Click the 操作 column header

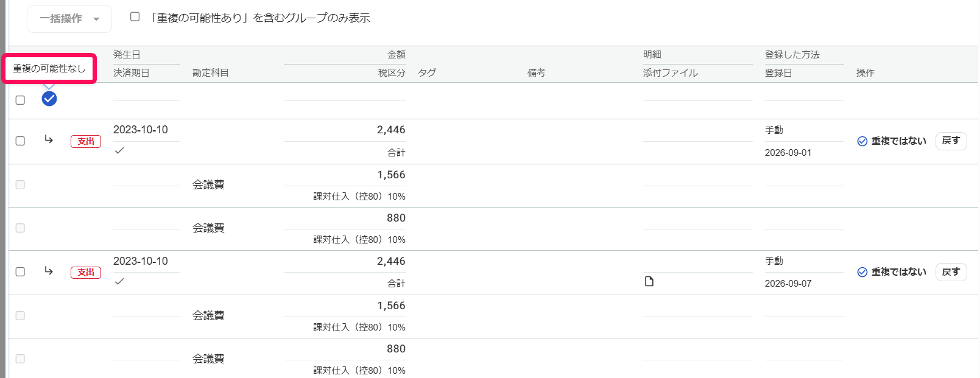[865, 73]
